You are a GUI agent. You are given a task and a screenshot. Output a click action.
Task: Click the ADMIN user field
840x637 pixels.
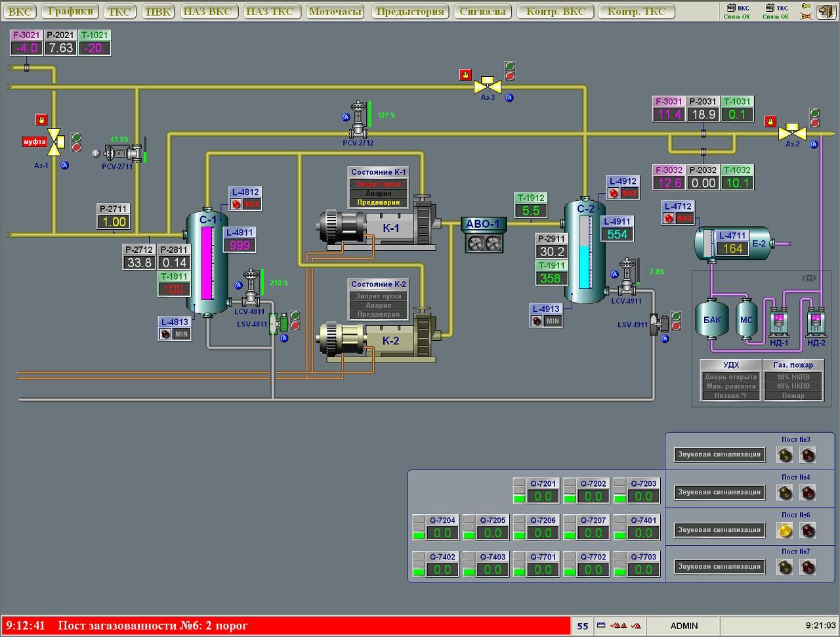coord(683,626)
